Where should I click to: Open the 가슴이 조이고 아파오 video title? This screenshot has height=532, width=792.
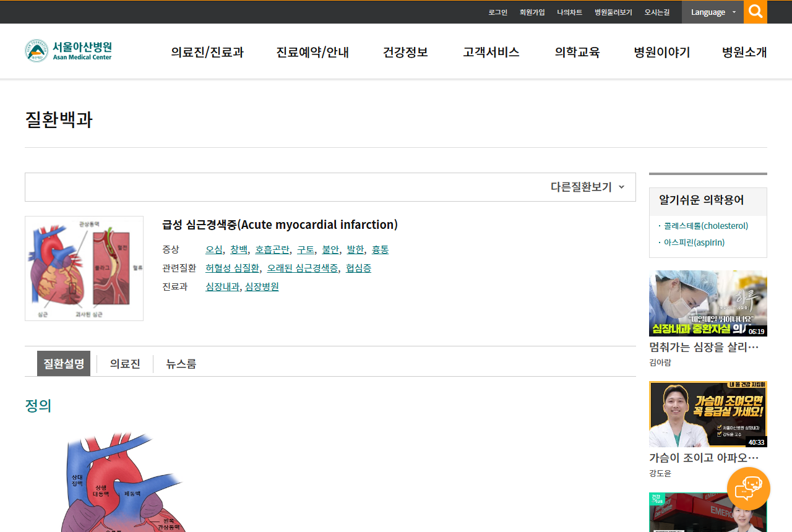704,458
